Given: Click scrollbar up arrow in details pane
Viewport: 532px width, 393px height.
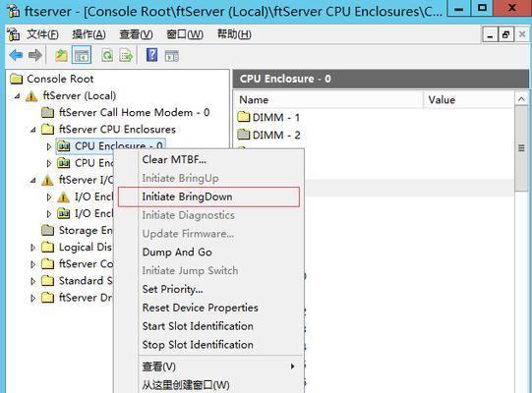Looking at the screenshot, I should [x=521, y=99].
